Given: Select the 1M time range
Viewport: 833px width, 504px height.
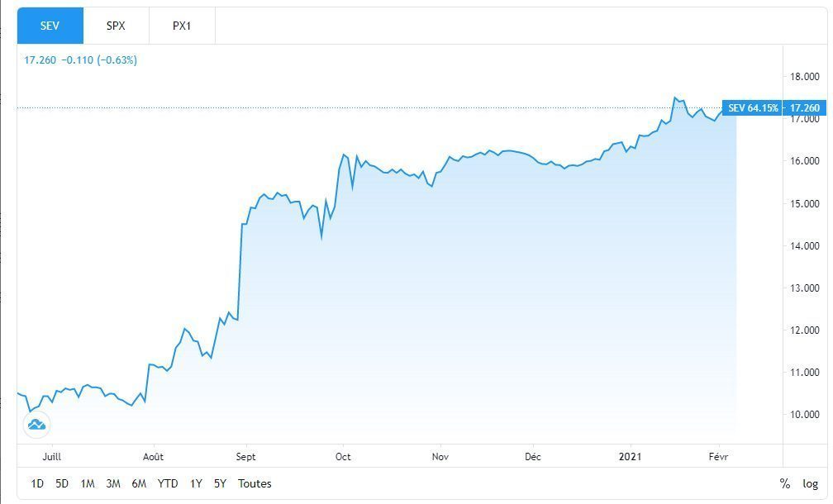Looking at the screenshot, I should coord(88,483).
